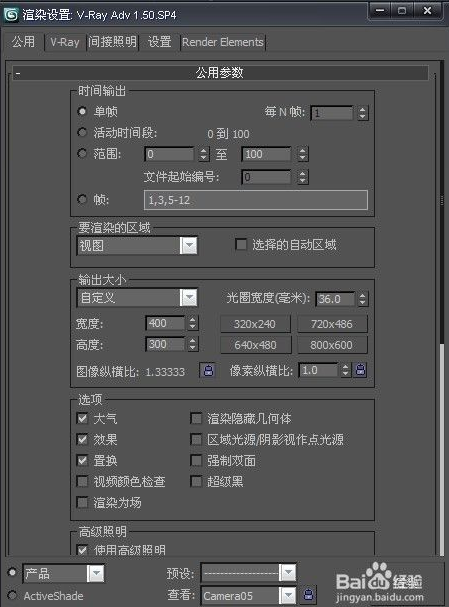Open the 预设 preset dropdown

point(248,573)
